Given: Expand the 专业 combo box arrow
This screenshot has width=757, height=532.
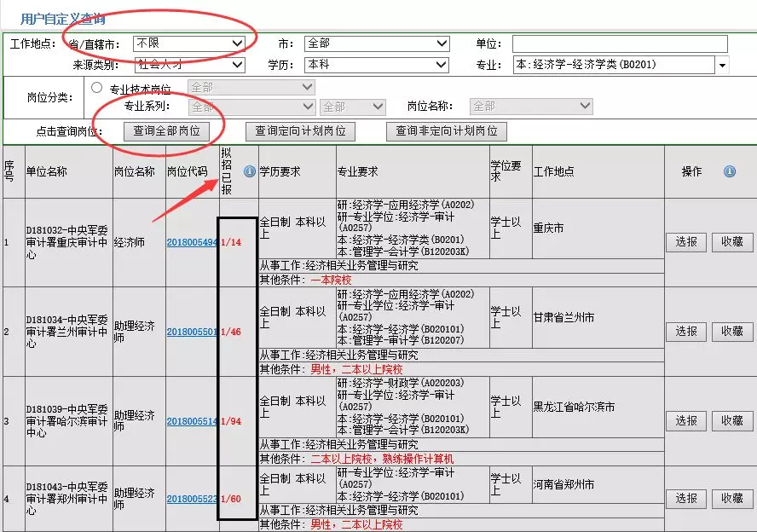Looking at the screenshot, I should click(723, 65).
